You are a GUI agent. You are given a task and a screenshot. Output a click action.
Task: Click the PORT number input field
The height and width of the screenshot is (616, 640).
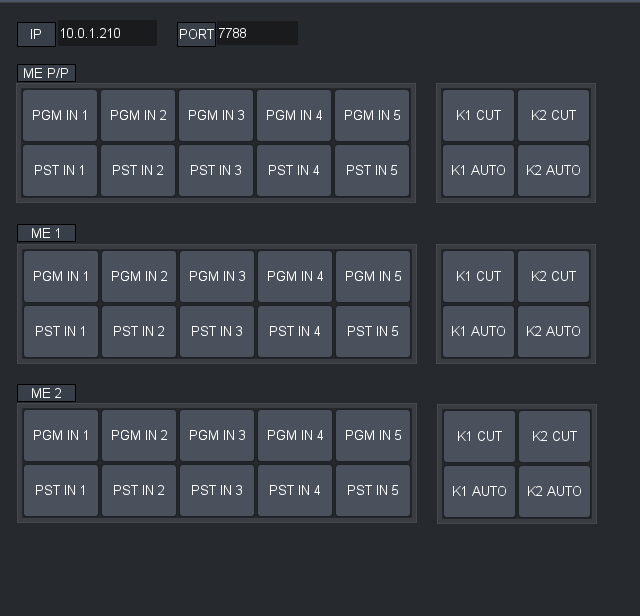(256, 34)
